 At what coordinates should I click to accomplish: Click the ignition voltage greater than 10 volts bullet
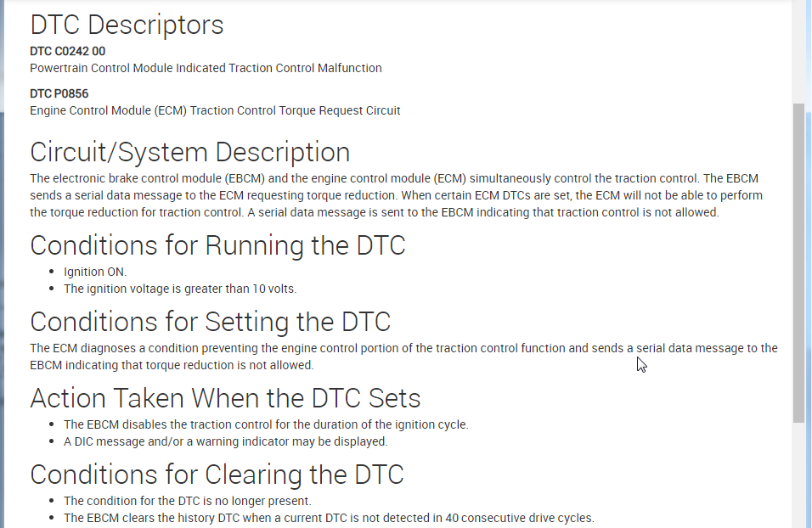pyautogui.click(x=180, y=289)
